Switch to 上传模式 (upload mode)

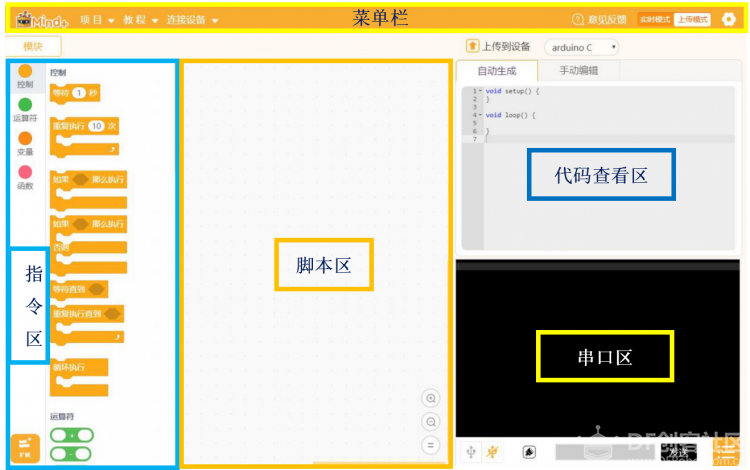(x=692, y=19)
